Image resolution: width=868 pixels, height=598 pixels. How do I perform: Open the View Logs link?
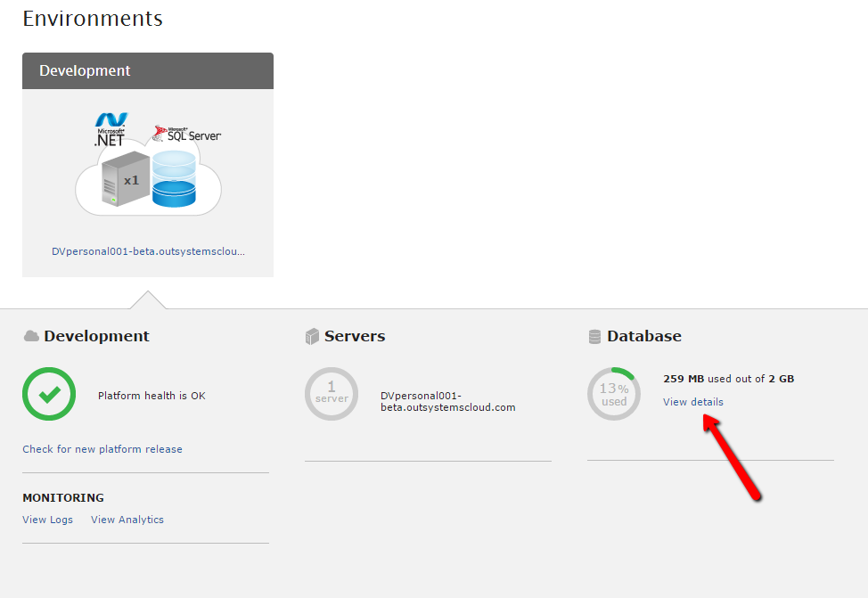point(47,520)
